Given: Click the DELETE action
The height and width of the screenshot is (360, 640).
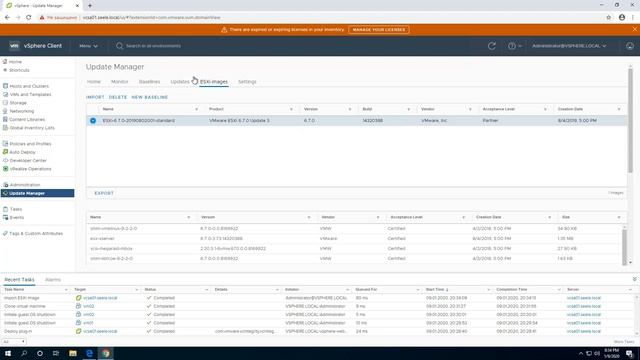Looking at the screenshot, I should tap(118, 97).
